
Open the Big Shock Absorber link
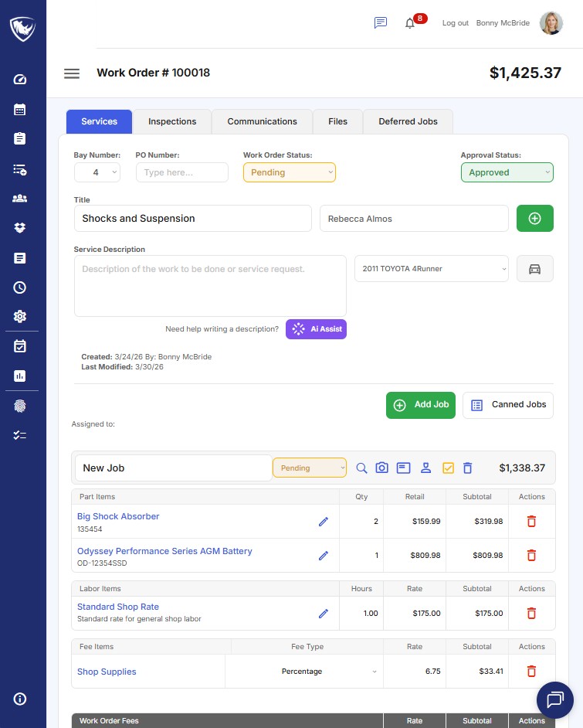[x=118, y=516]
